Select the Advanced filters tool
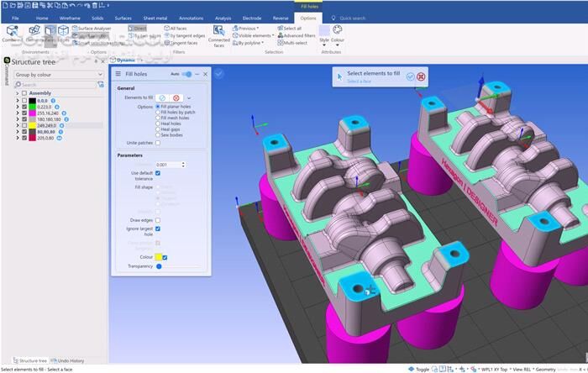Viewport: 588px width, 373px height. coord(297,35)
